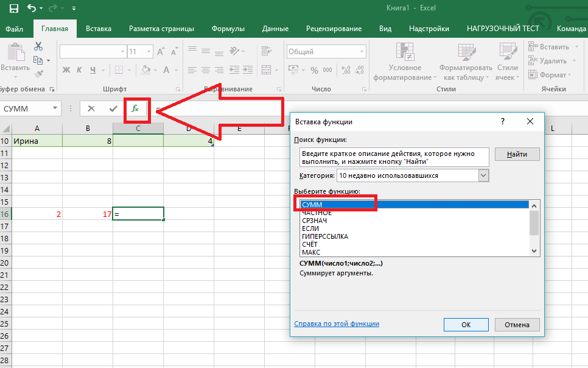Viewport: 588px width, 368px height.
Task: Click the fx Insert Function icon
Action: click(x=135, y=108)
